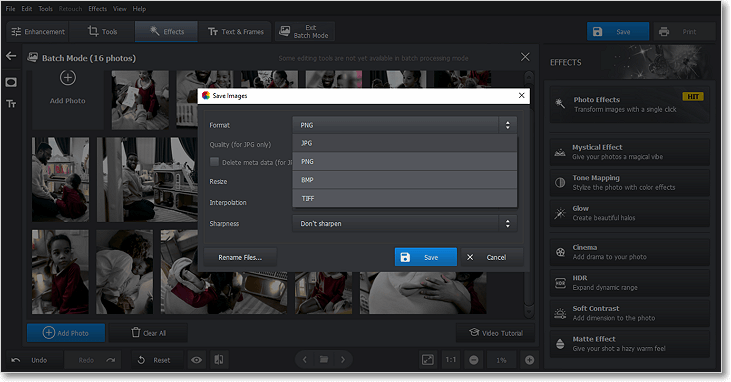Click Exit Batch Mode button

click(x=305, y=32)
